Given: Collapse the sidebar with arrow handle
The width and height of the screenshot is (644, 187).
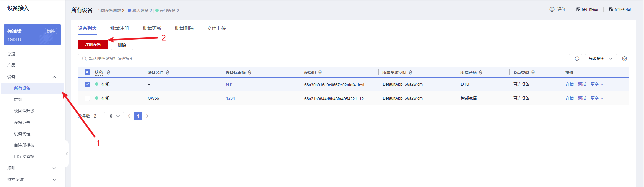Looking at the screenshot, I should [67, 154].
